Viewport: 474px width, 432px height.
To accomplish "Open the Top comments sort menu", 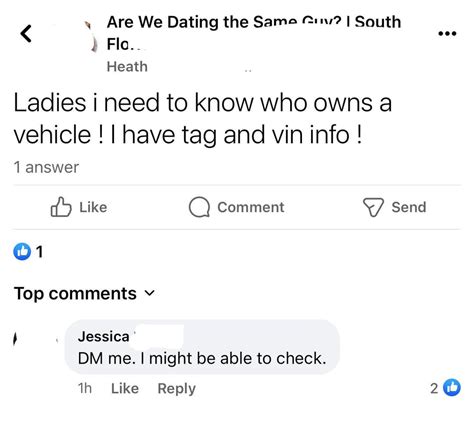I will click(84, 294).
